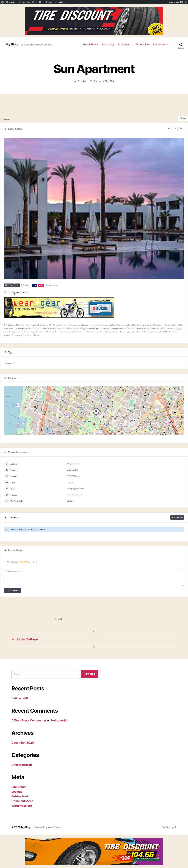Click the Contact Information envelope icon
This screenshot has width=188, height=868.
coord(5,452)
